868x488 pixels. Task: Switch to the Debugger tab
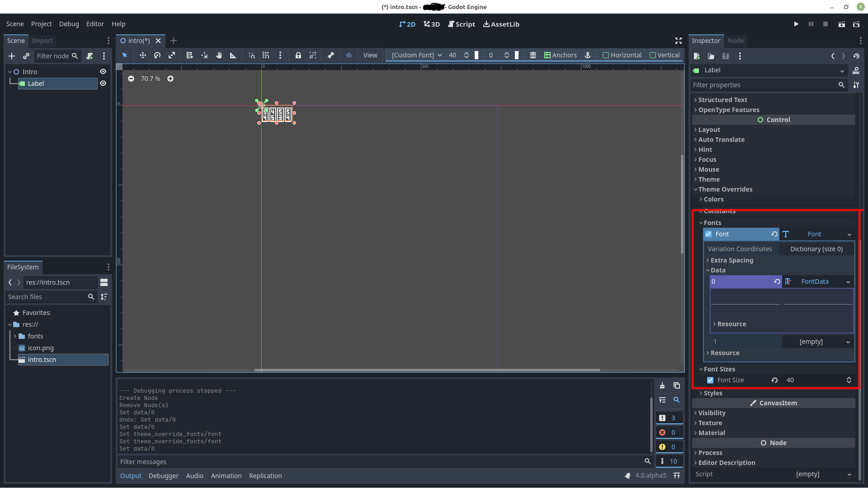click(164, 476)
